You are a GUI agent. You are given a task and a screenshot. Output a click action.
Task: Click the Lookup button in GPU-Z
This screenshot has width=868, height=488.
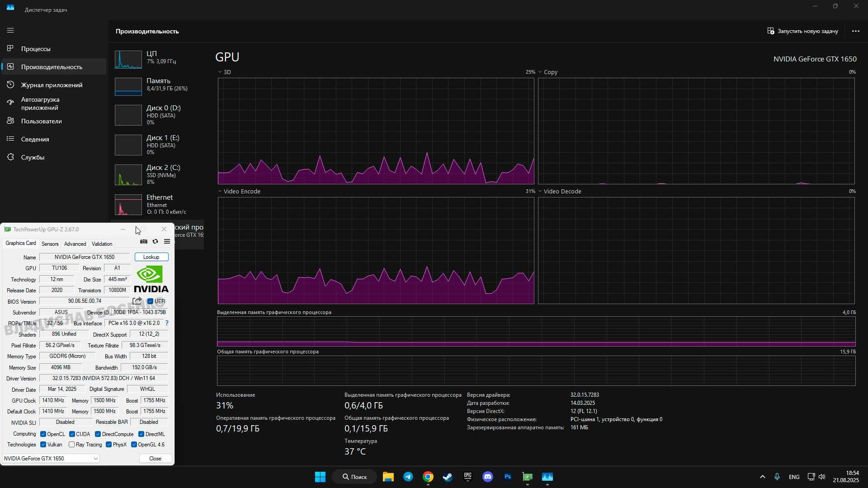(151, 257)
